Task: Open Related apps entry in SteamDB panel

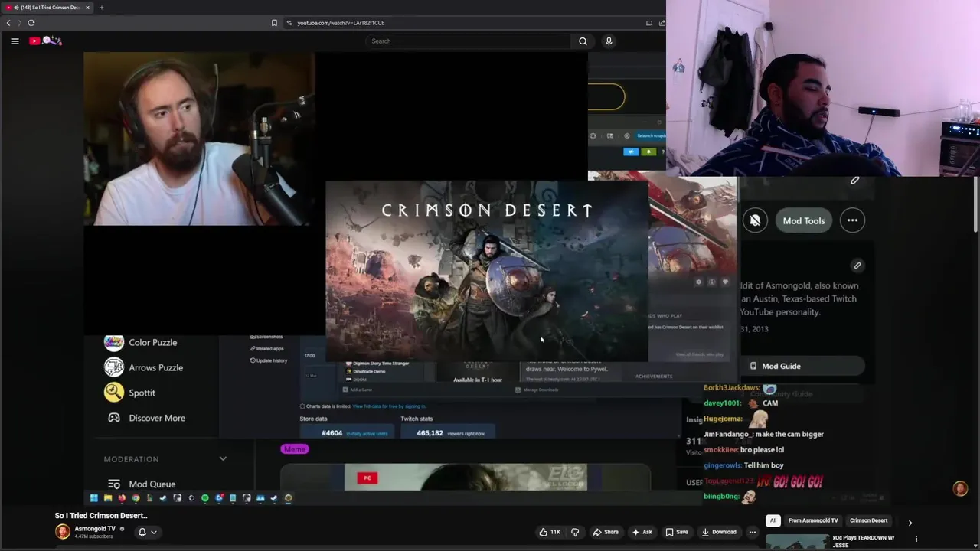Action: 266,348
